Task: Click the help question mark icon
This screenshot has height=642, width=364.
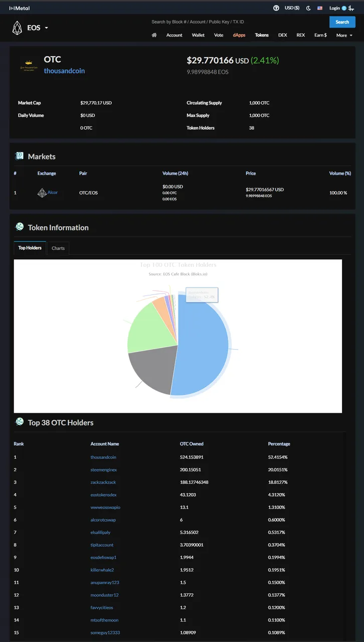Action: (276, 8)
